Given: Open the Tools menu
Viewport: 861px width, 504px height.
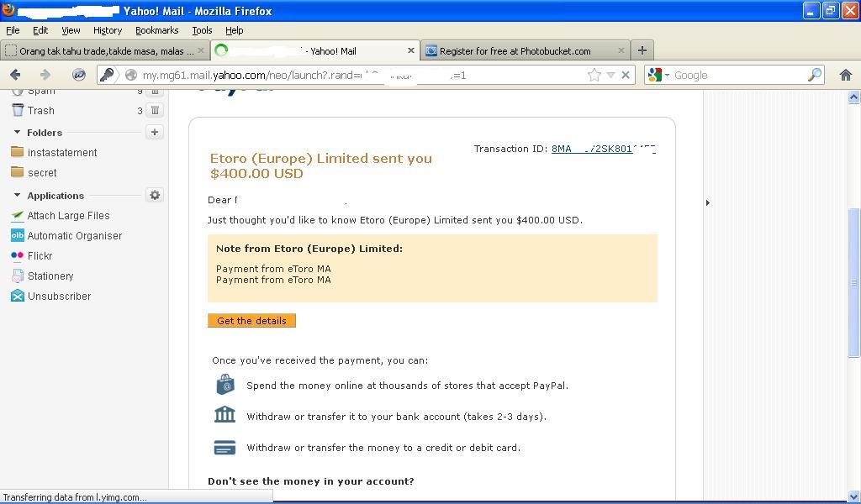Looking at the screenshot, I should [x=202, y=30].
